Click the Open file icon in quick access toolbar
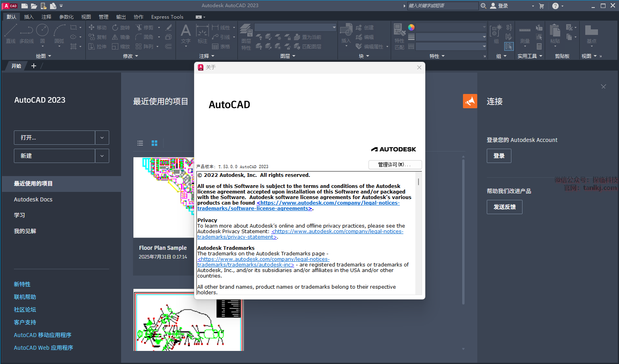Screen dimensions: 619x364 click(x=34, y=6)
